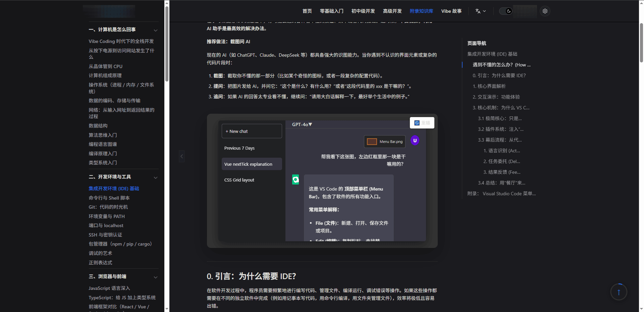Open 环境变量与 PATH sidebar link
The width and height of the screenshot is (644, 312).
pyautogui.click(x=107, y=216)
